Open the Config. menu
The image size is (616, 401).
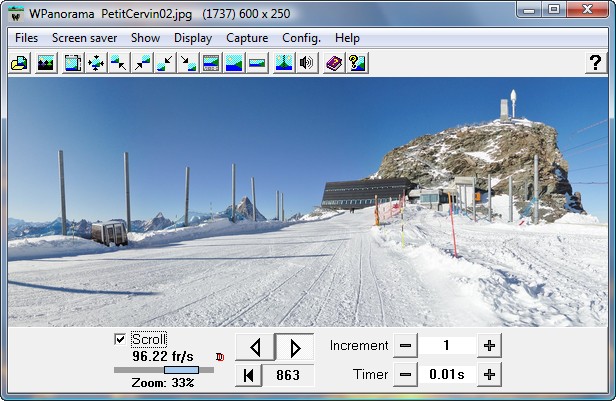[301, 38]
